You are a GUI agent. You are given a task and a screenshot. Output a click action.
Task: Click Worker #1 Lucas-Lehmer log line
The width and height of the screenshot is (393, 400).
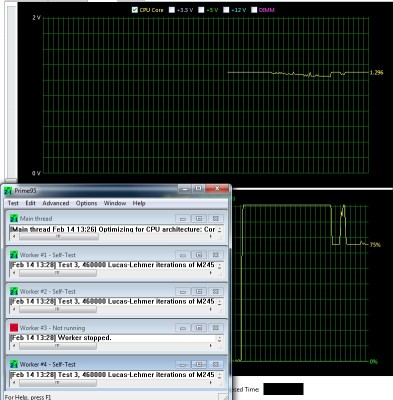click(x=113, y=265)
